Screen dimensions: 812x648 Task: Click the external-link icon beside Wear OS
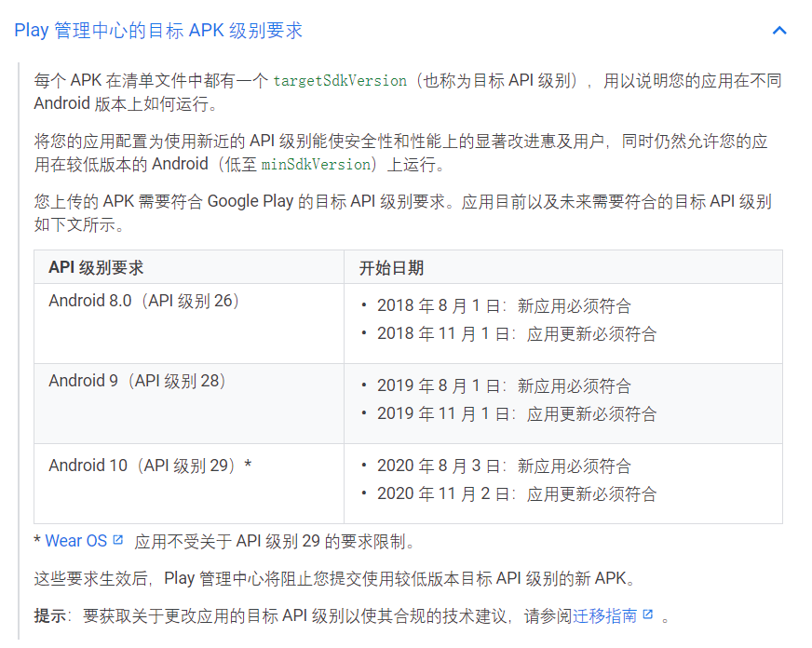(118, 540)
